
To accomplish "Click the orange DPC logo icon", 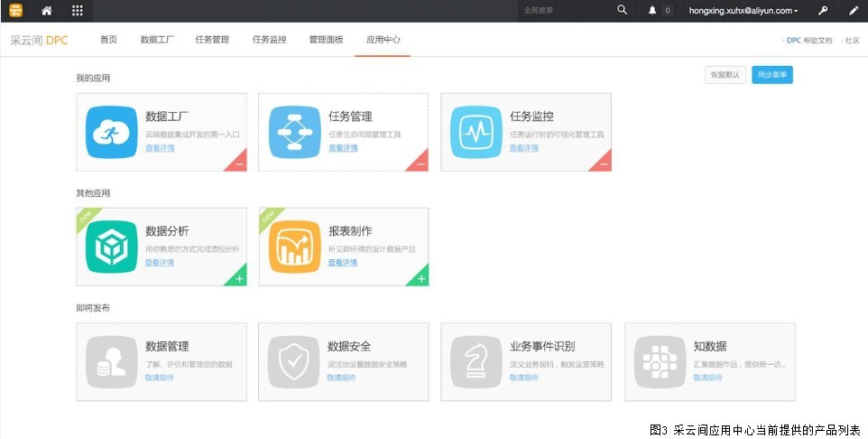I will click(x=16, y=11).
